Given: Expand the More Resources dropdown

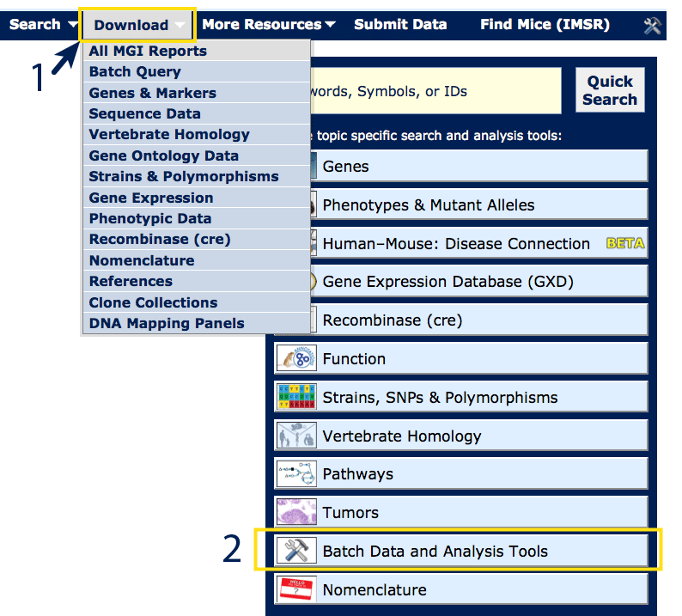Looking at the screenshot, I should pyautogui.click(x=269, y=25).
